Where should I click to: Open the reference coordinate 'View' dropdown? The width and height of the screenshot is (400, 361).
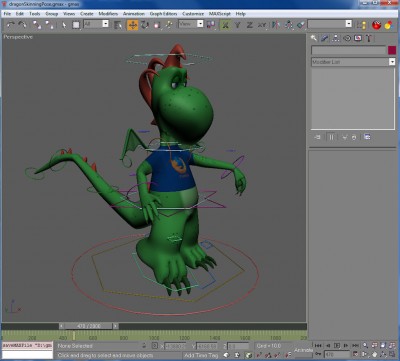pos(200,24)
